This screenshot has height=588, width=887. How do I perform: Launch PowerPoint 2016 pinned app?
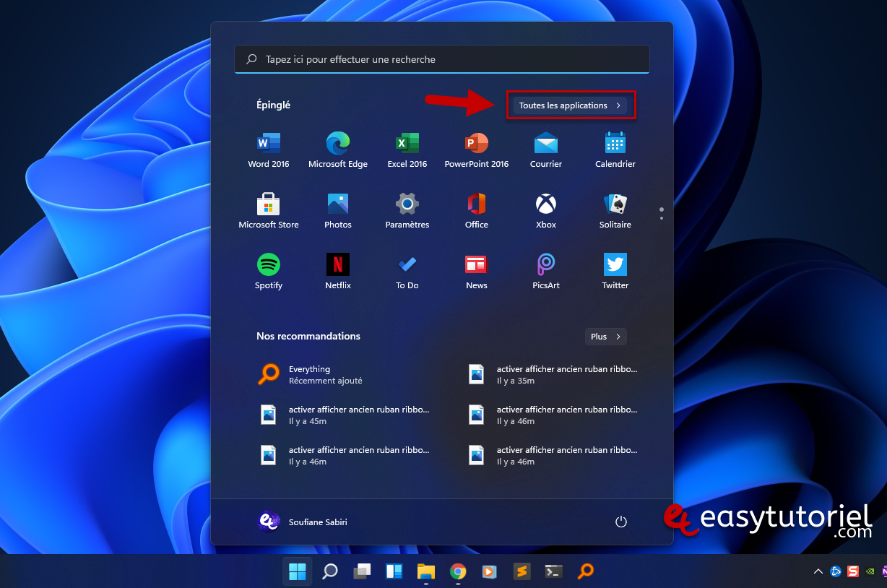pos(477,150)
